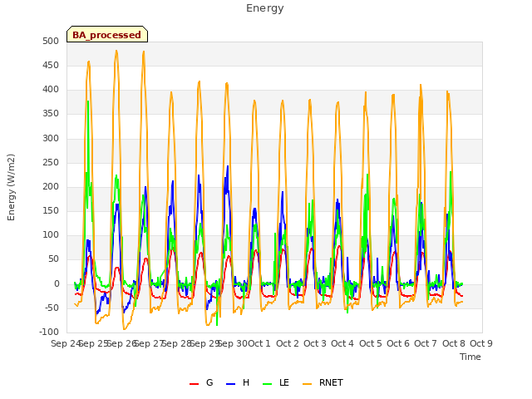The image size is (532, 399).
Task: Click the Energy (W/m2) axis label
Action: pos(11,187)
